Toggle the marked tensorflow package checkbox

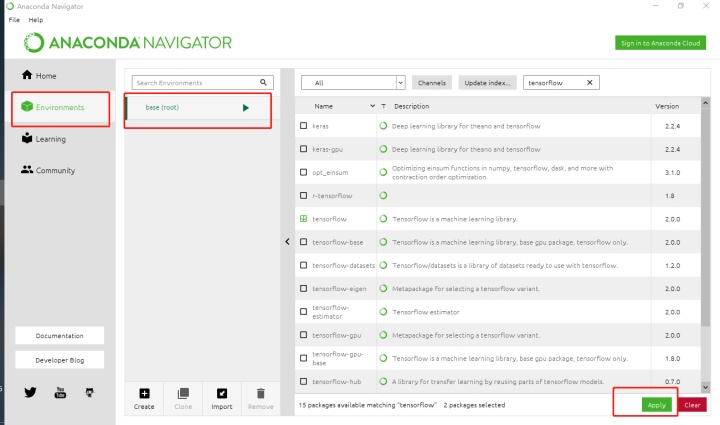(304, 219)
